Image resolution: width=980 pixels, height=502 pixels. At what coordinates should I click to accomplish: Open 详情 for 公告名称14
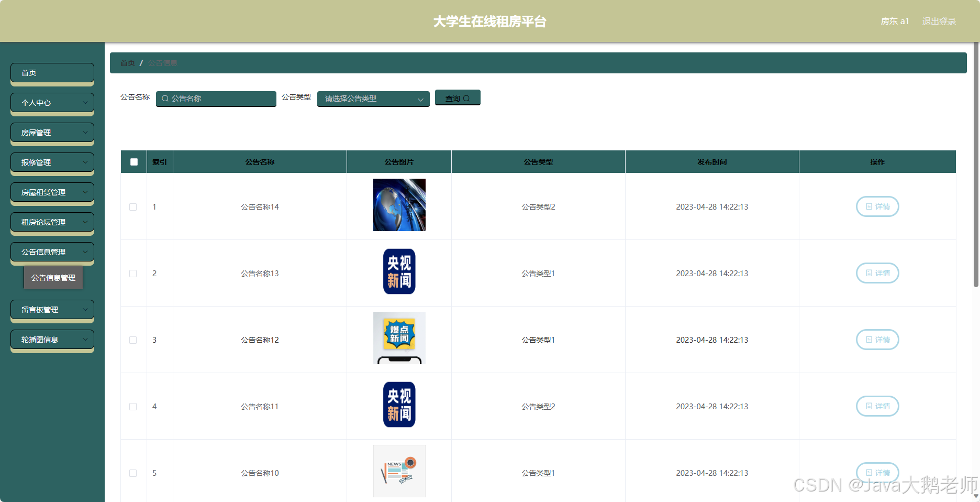tap(877, 206)
